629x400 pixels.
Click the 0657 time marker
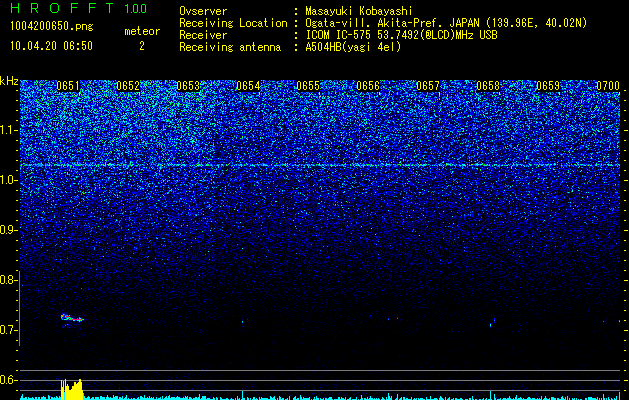(x=428, y=86)
